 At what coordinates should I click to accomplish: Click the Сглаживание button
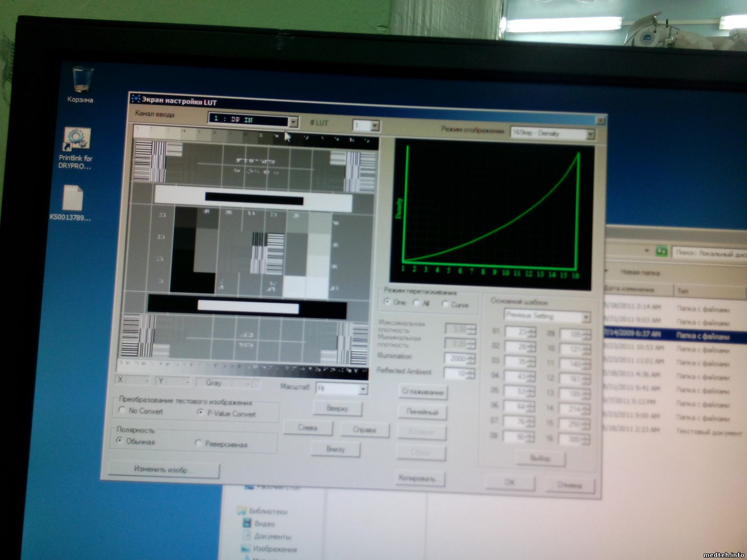[422, 392]
